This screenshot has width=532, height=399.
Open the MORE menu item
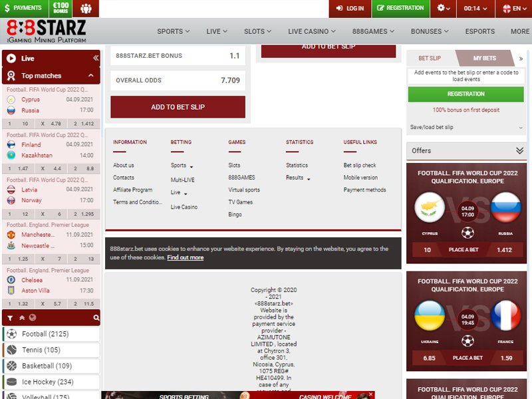[520, 31]
